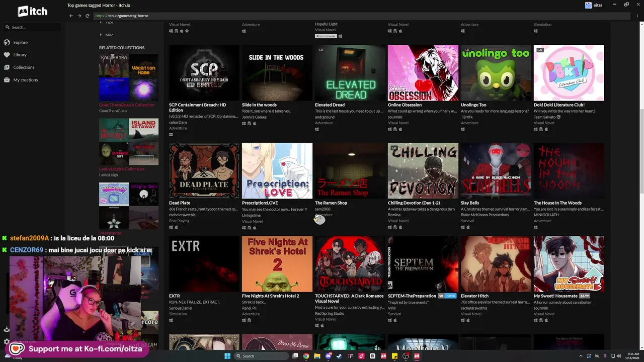This screenshot has height=362, width=644.
Task: Click Windows platform icon under Elevated Dread
Action: coord(317,129)
